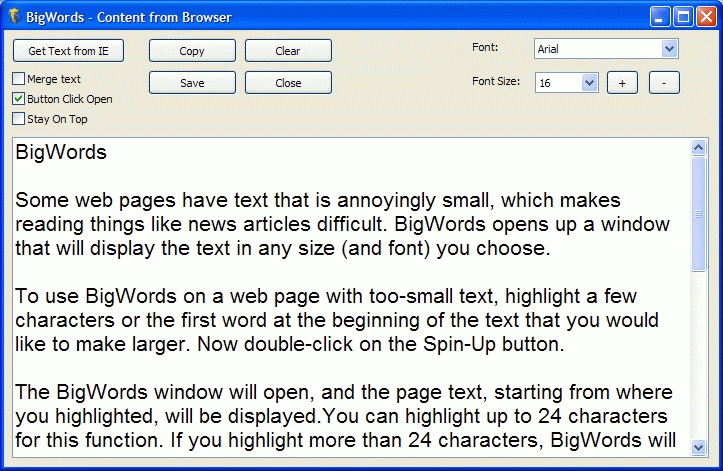Click the scrollbar up arrow
This screenshot has width=723, height=471.
point(699,148)
